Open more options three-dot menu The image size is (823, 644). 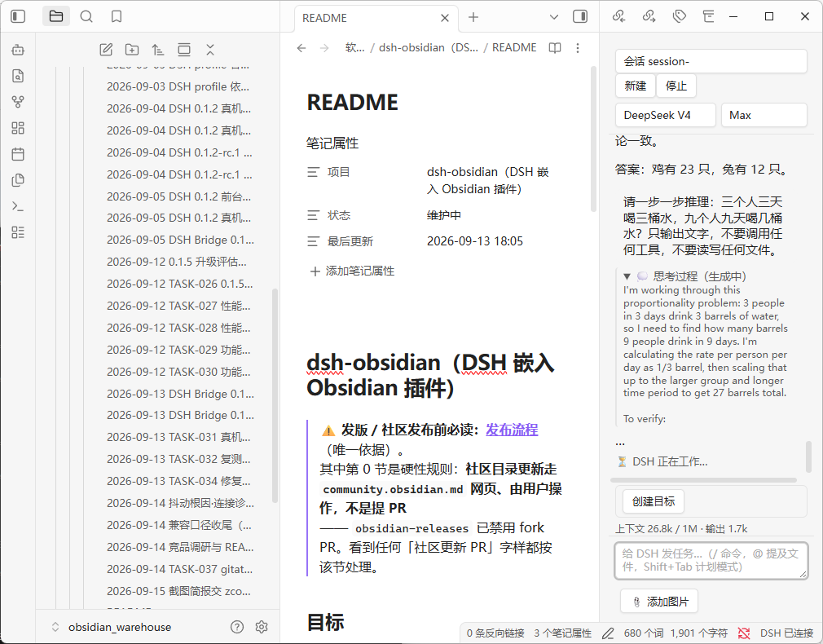578,48
